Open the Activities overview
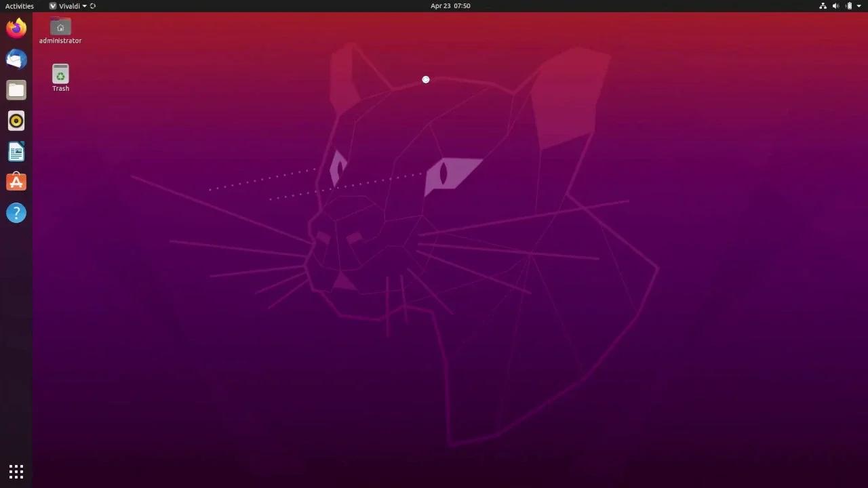The image size is (868, 488). click(x=19, y=6)
